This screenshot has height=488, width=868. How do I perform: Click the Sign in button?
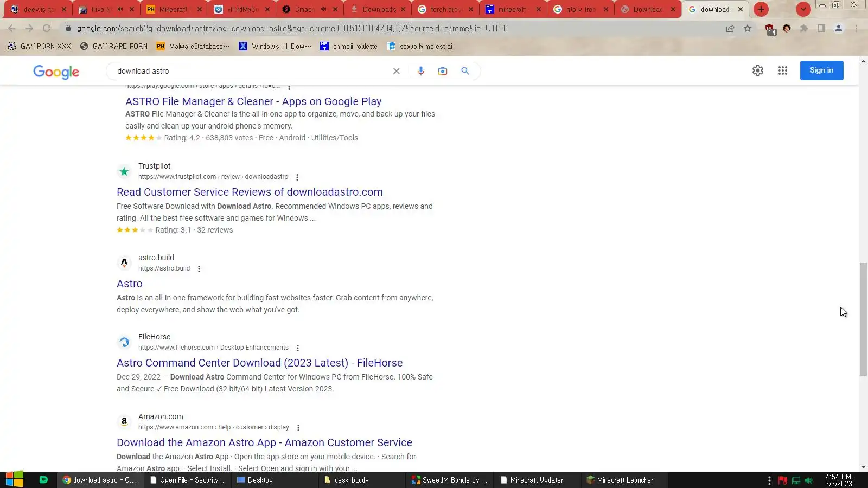(821, 70)
